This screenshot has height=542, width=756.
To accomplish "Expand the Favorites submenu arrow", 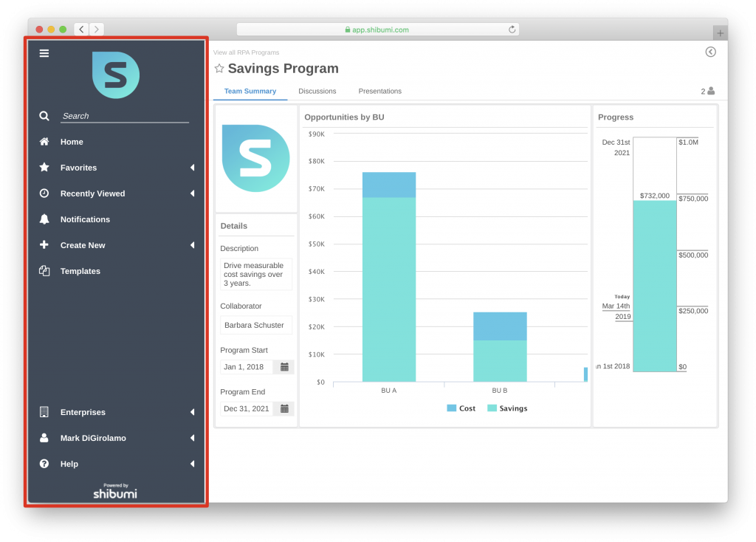I will click(x=192, y=168).
